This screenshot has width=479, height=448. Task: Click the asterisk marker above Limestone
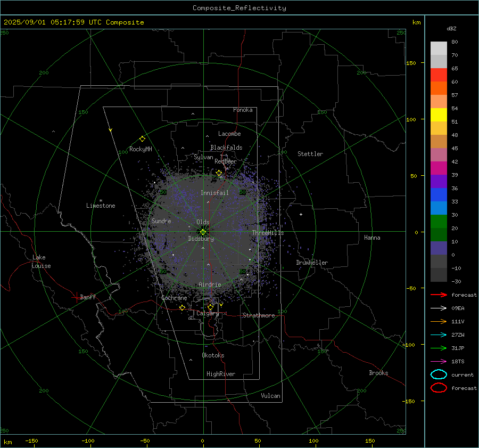click(101, 201)
